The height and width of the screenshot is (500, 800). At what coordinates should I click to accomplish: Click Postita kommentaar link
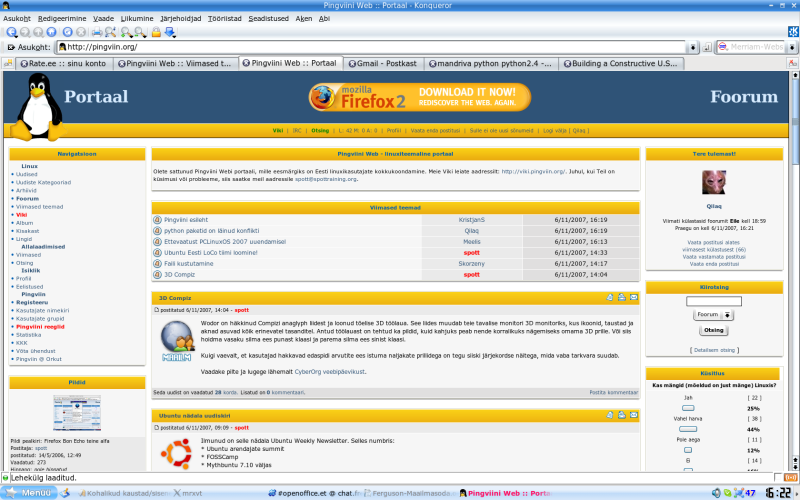click(613, 392)
